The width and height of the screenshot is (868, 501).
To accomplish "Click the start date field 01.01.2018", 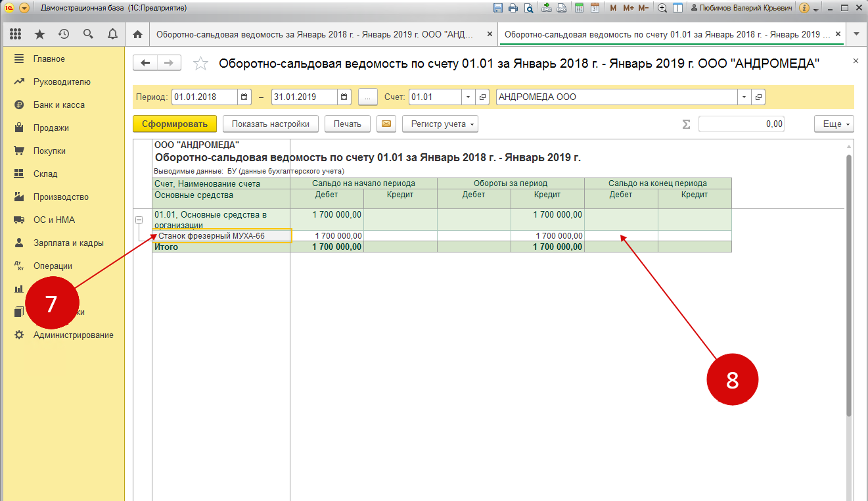I will coord(204,97).
